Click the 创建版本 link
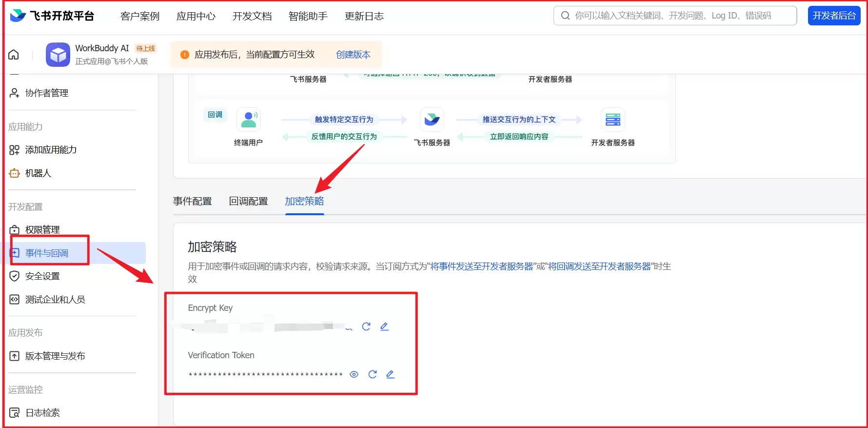The height and width of the screenshot is (428, 868). pos(353,55)
